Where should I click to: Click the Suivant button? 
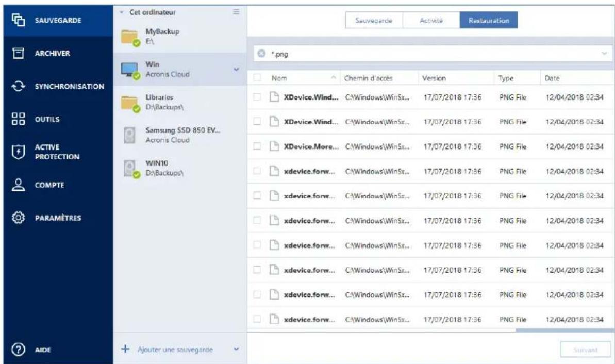pyautogui.click(x=586, y=350)
